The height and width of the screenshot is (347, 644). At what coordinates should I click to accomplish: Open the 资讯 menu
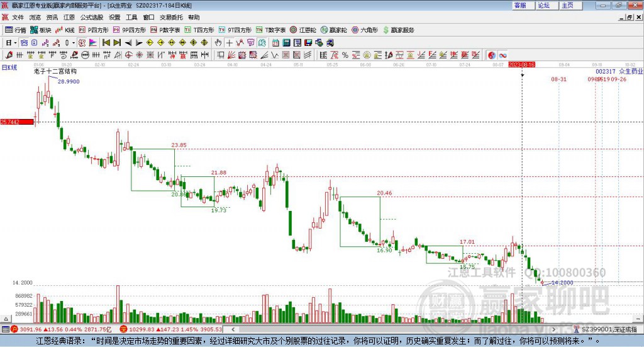pos(52,17)
